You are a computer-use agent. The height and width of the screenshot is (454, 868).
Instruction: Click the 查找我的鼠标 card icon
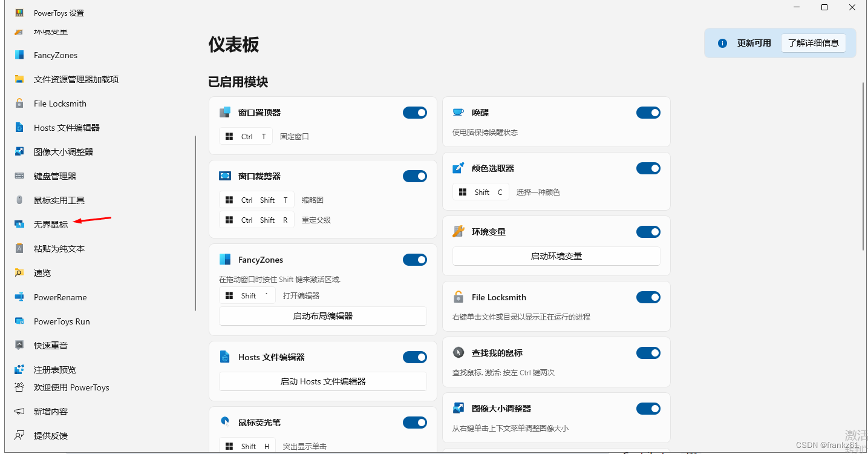pyautogui.click(x=458, y=353)
